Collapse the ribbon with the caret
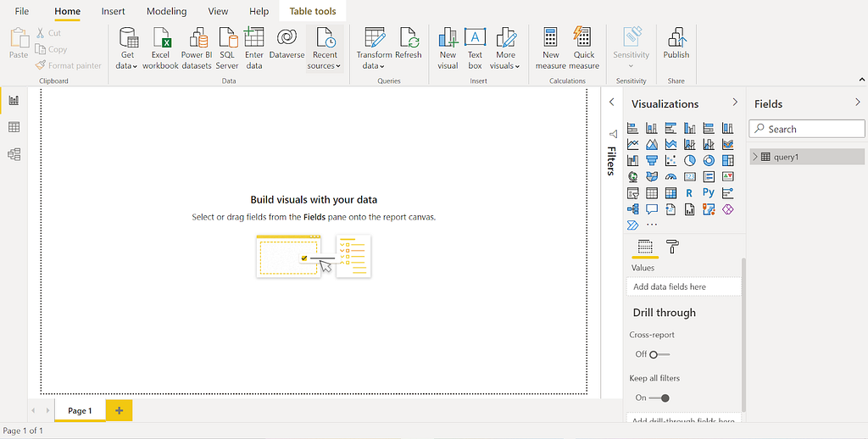 point(862,81)
